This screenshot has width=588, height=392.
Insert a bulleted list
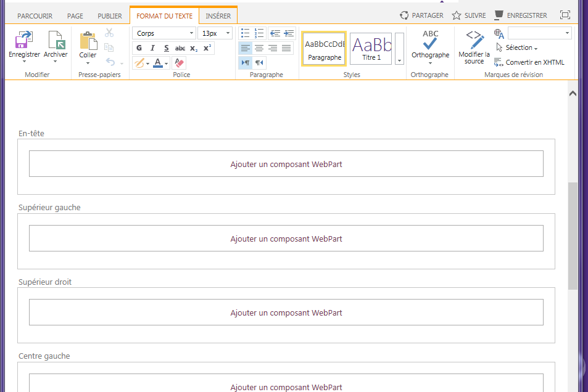tap(245, 33)
